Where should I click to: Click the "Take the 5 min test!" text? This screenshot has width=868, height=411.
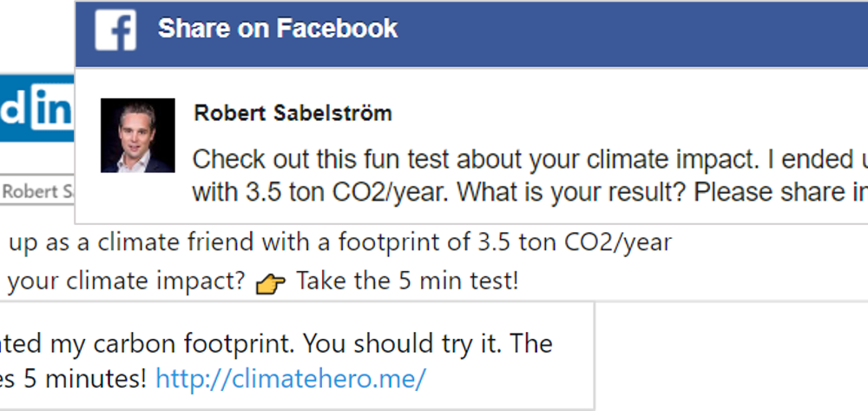pyautogui.click(x=407, y=282)
